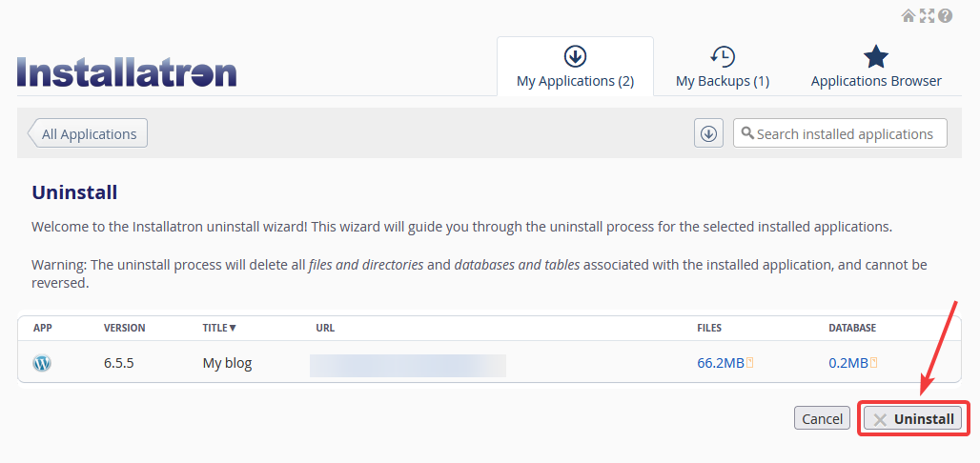This screenshot has height=463, width=980.
Task: Click the blurred URL of My blog
Action: click(407, 366)
